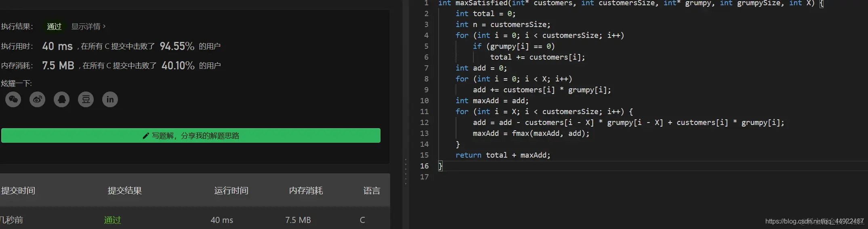Viewport: 868px width, 229px height.
Task: Place cursor on 'int maxAdd = add;' line
Action: click(x=492, y=101)
